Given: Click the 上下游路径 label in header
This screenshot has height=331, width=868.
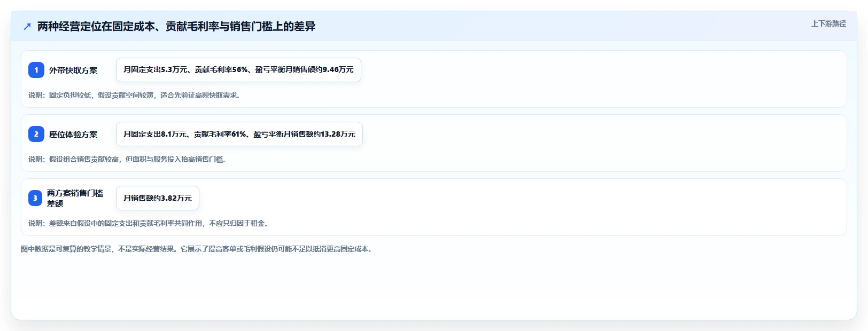Looking at the screenshot, I should point(828,23).
